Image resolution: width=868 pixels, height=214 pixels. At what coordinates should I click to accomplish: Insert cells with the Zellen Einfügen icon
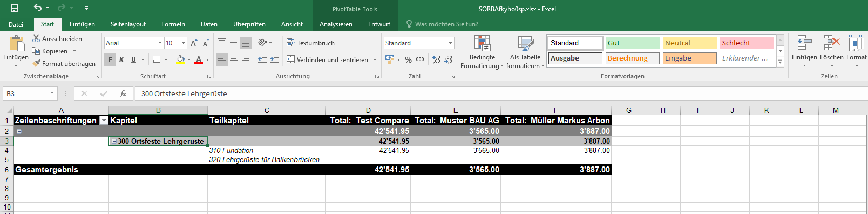804,43
